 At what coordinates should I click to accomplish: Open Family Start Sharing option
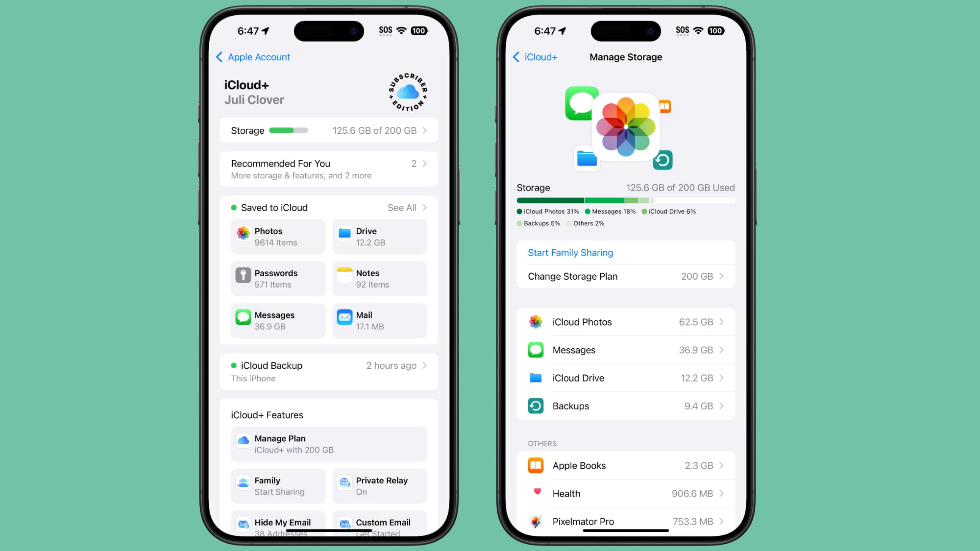(277, 486)
